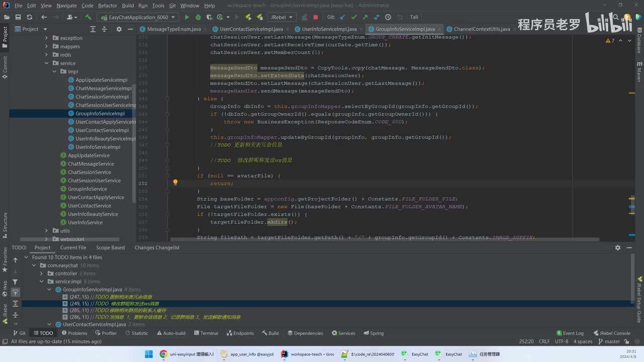Select UserContactServiceImpl in project tree
Viewport: 644px width, 362px height.
pos(102,130)
